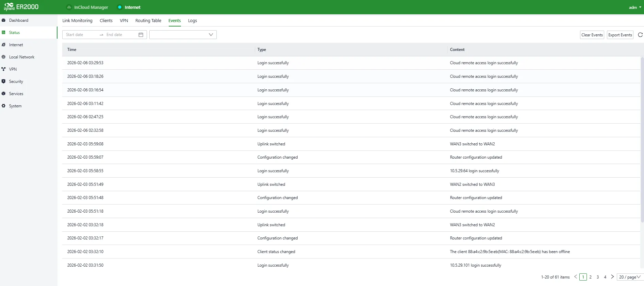
Task: Select page 1 in pagination
Action: [x=583, y=277]
